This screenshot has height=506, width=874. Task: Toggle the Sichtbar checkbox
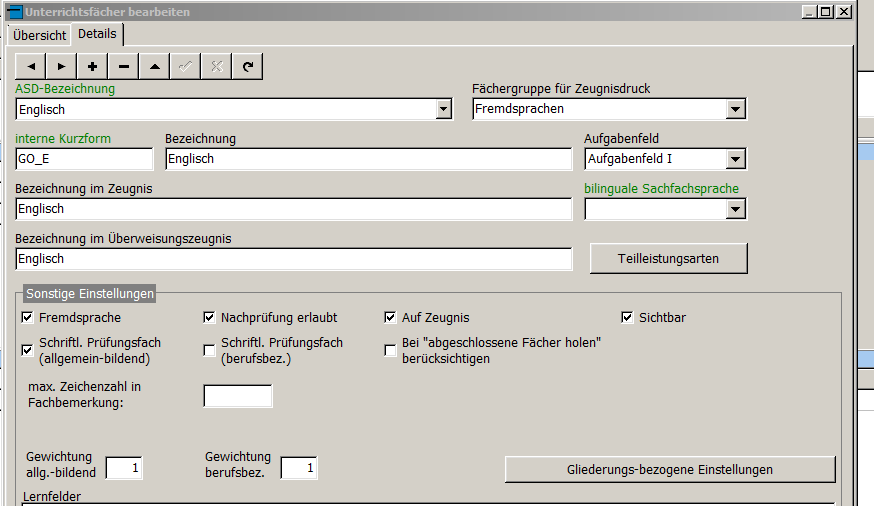click(x=627, y=318)
